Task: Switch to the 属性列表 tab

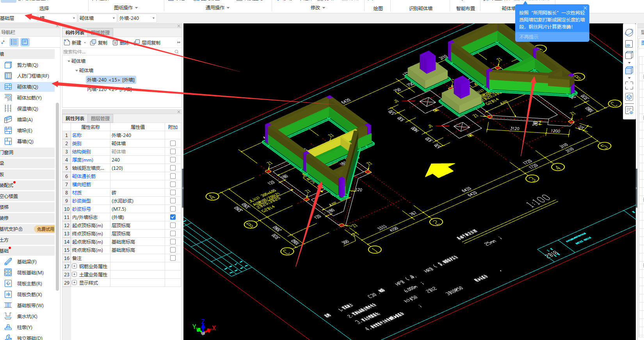Action: [75, 119]
